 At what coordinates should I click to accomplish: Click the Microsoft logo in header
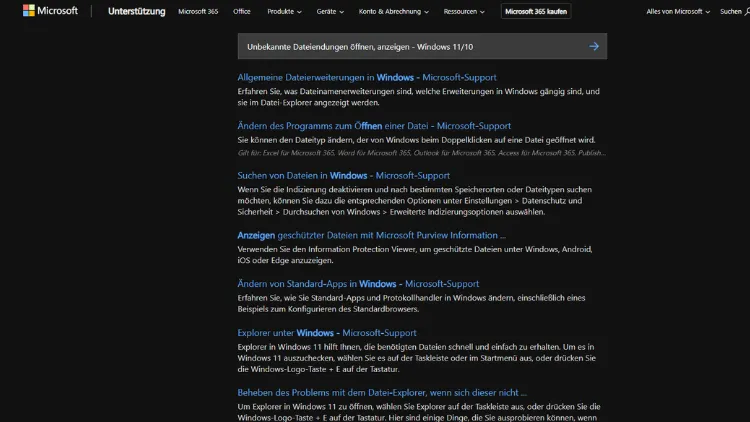50,11
